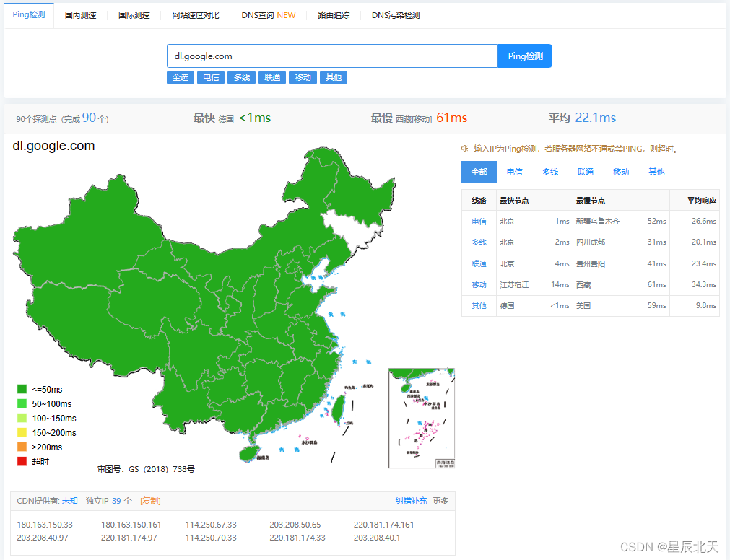
Task: Select the 全部 tab above results table
Action: [x=479, y=172]
